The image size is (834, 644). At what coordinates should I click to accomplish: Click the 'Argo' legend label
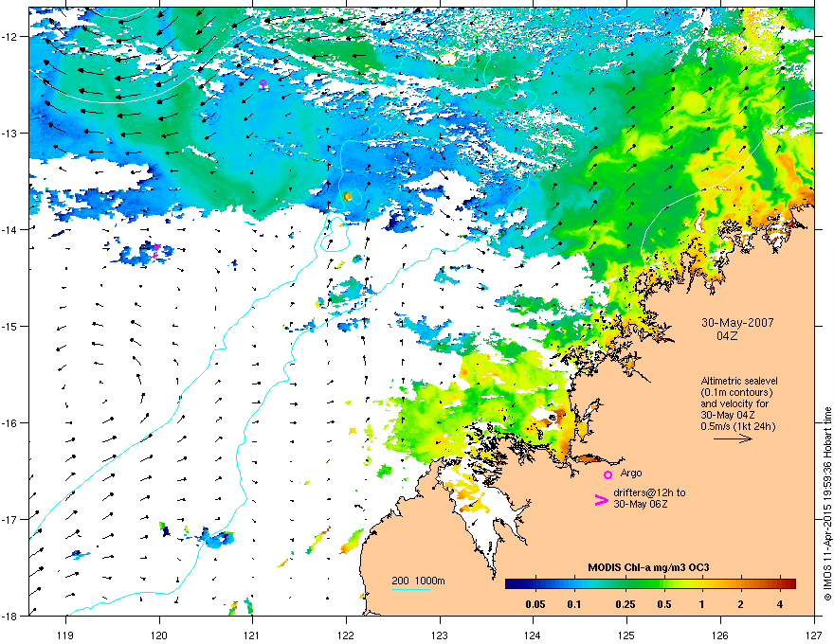tap(631, 473)
